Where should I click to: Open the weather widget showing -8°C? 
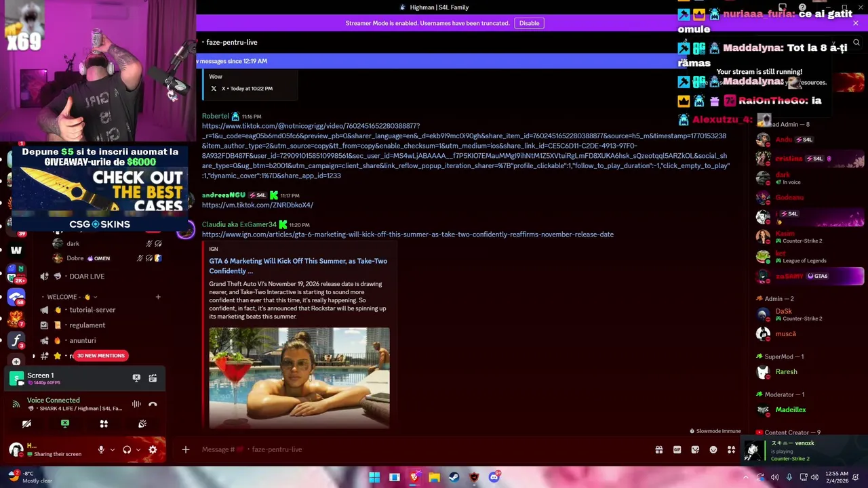pyautogui.click(x=30, y=477)
